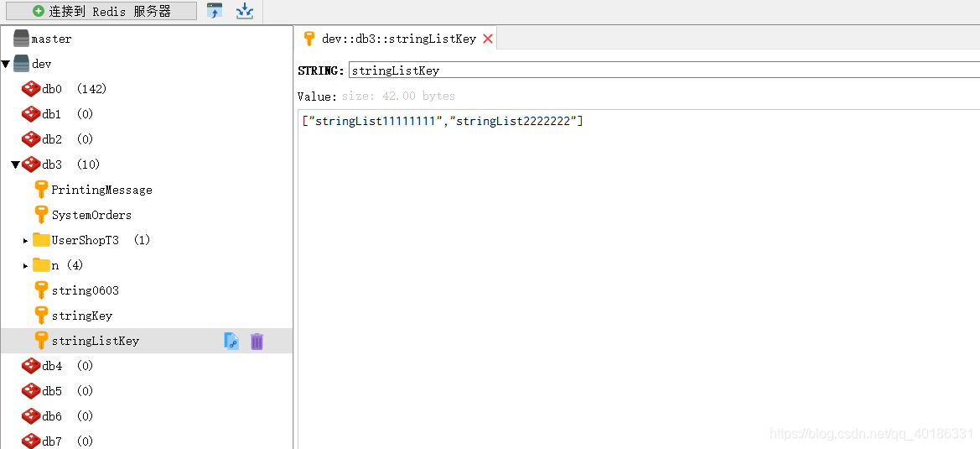Open db1 (0) database
The width and height of the screenshot is (980, 449).
(x=68, y=114)
